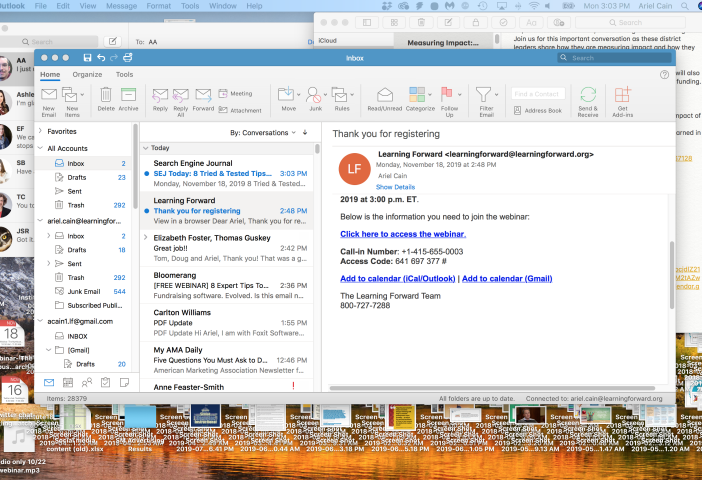Click the 'Click here to access the webinar' link

[403, 234]
